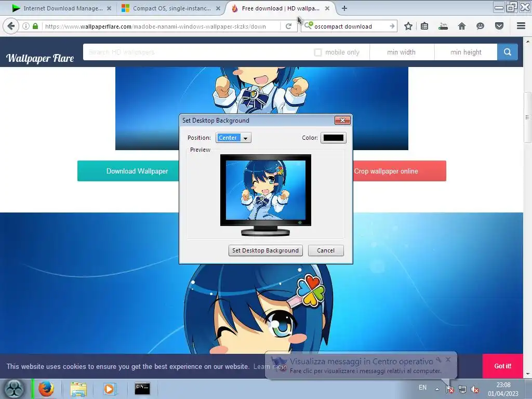This screenshot has height=399, width=532.
Task: Show hidden tray icons arrow
Action: [x=437, y=389]
